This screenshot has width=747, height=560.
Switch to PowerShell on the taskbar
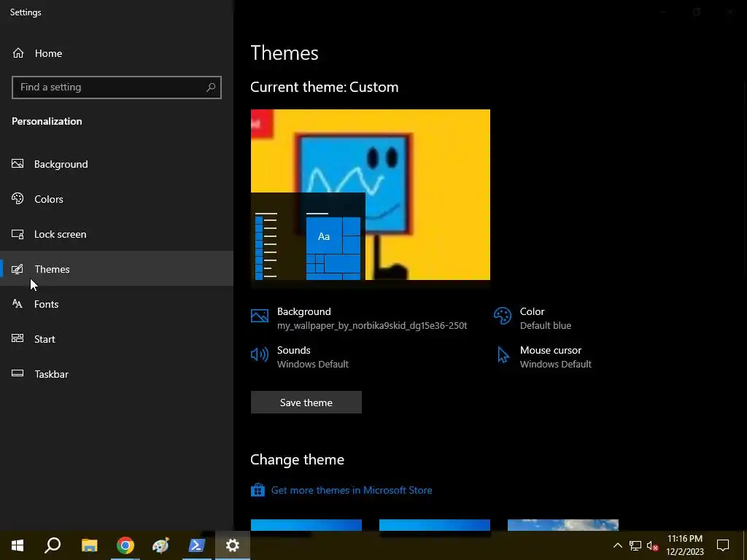coord(197,545)
